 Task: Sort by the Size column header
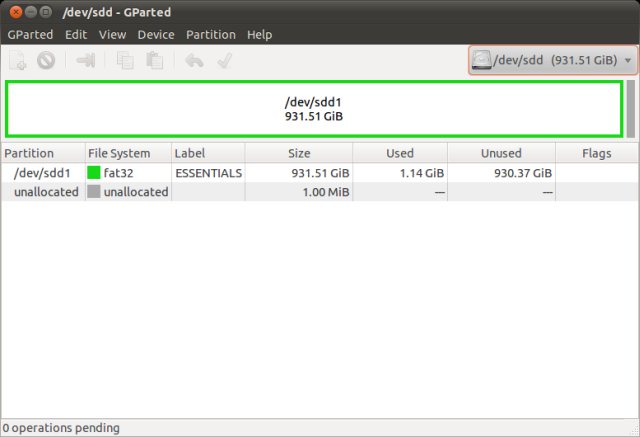[x=299, y=153]
